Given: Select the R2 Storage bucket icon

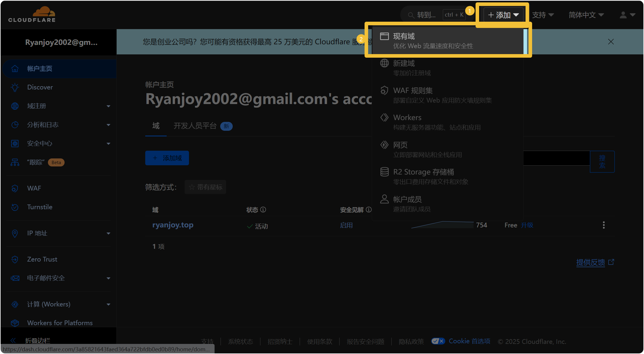Looking at the screenshot, I should [384, 172].
